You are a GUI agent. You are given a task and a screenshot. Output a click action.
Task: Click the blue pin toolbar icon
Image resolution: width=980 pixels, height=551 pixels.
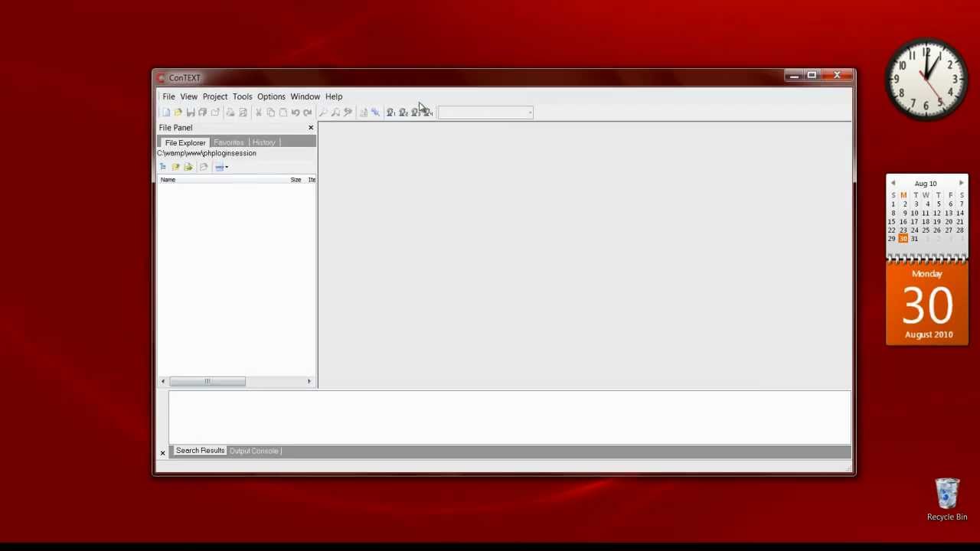[x=376, y=112]
